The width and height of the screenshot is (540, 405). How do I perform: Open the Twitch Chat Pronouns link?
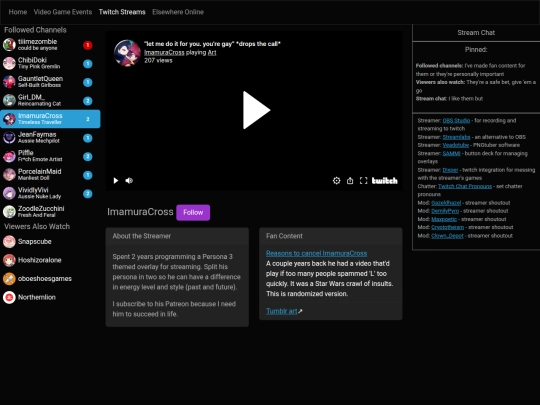click(x=465, y=186)
